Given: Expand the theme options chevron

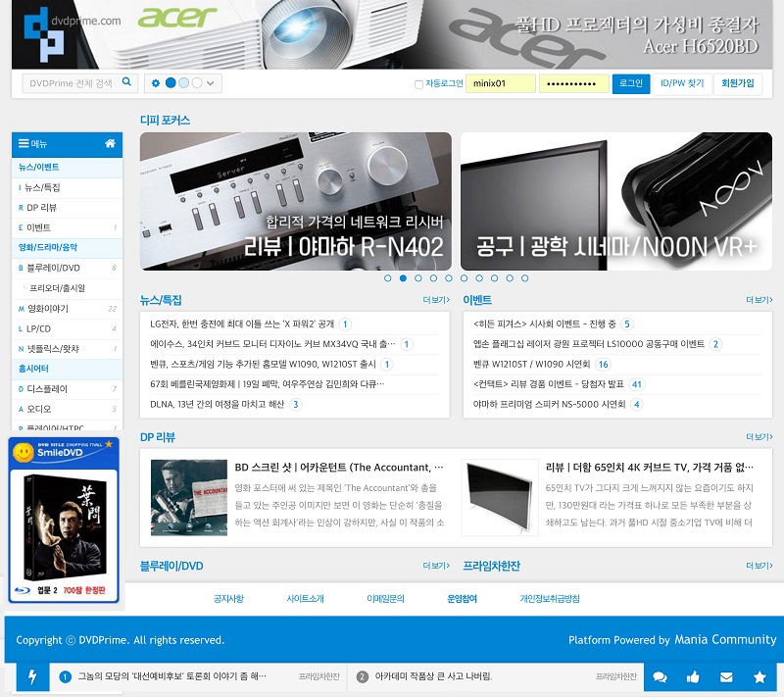Looking at the screenshot, I should click(211, 83).
